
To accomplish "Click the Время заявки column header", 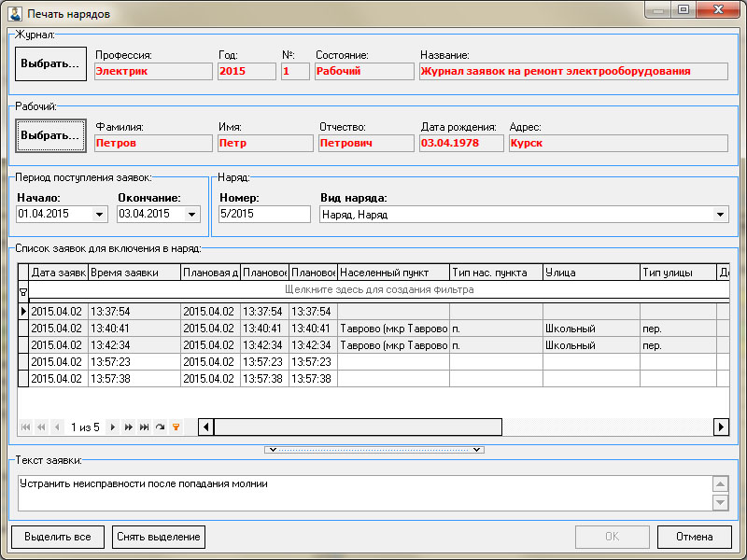I will pyautogui.click(x=134, y=273).
